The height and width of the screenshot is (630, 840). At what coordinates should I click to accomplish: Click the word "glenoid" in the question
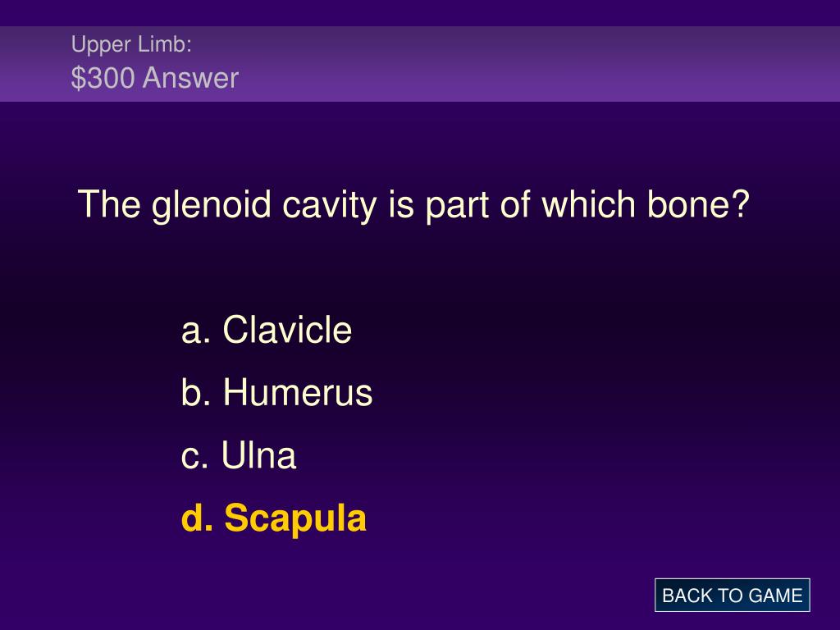click(212, 205)
